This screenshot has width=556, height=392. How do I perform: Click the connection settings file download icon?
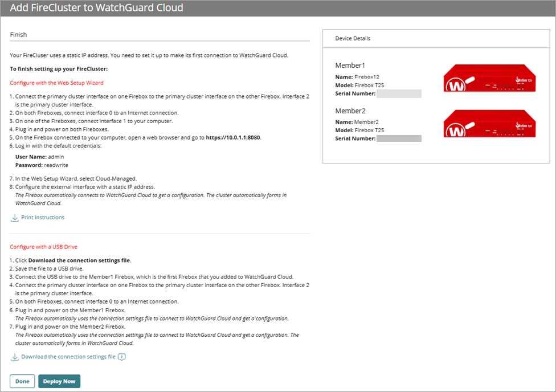(15, 357)
